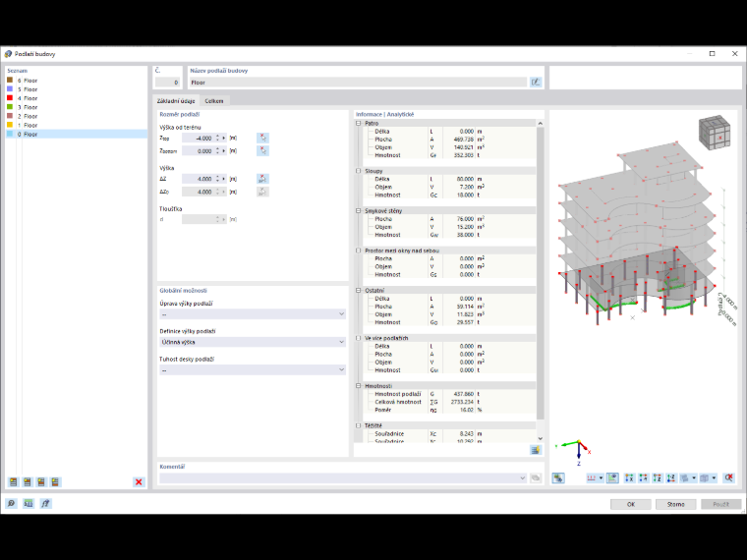Click the info table export icon

536,450
